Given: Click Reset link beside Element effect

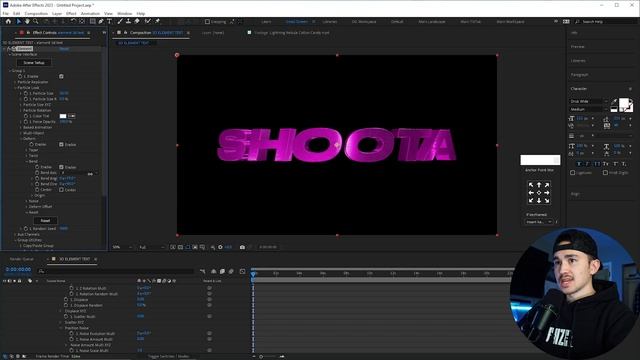Looking at the screenshot, I should pyautogui.click(x=64, y=49).
